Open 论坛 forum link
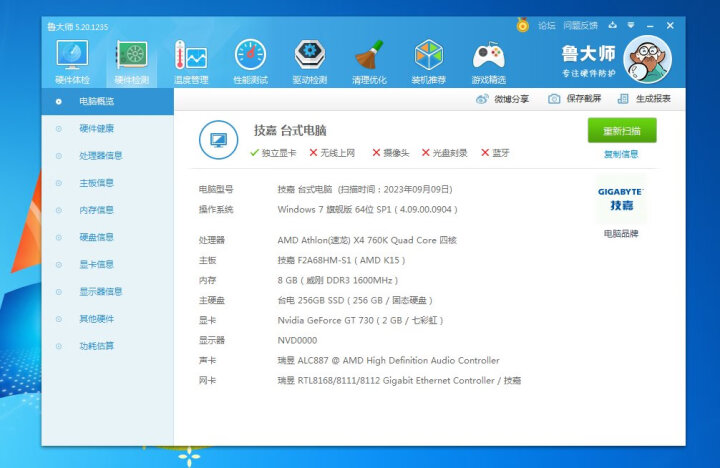 546,26
